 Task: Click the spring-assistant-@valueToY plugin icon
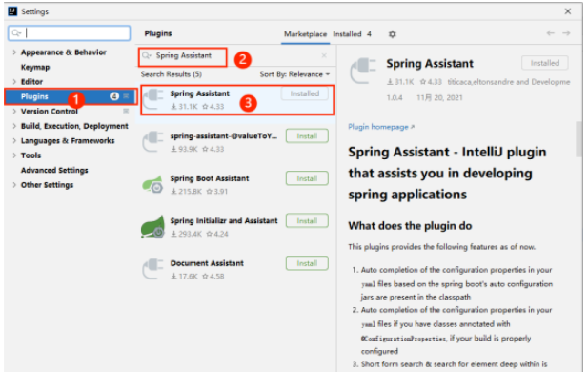tap(153, 141)
